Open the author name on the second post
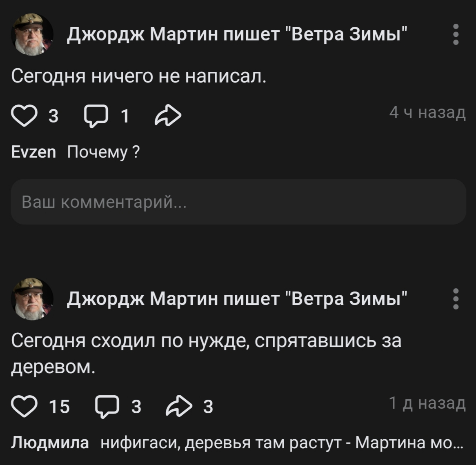Image resolution: width=476 pixels, height=465 pixels. [x=237, y=299]
